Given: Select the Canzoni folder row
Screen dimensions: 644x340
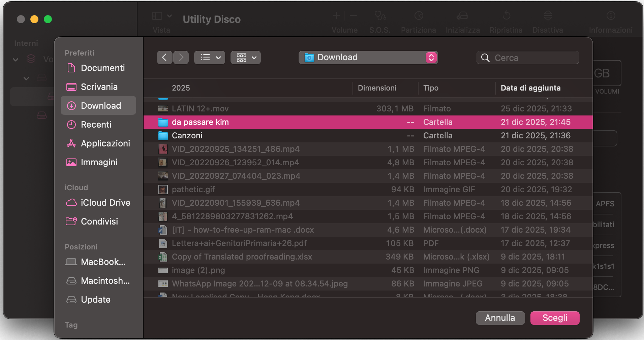Looking at the screenshot, I should [x=368, y=136].
